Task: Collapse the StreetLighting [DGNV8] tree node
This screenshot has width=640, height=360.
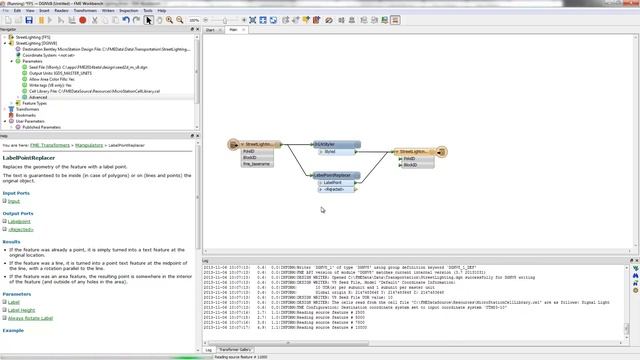Action: (x=5, y=43)
